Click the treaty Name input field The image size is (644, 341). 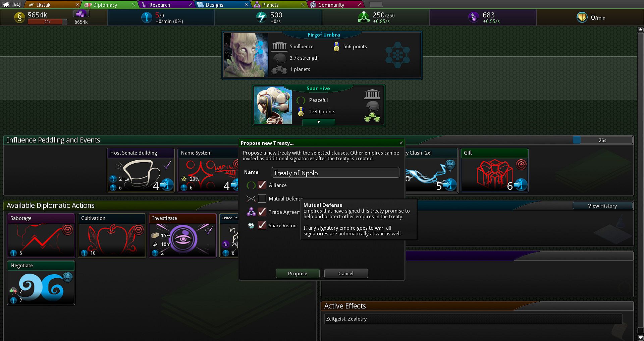pos(335,173)
